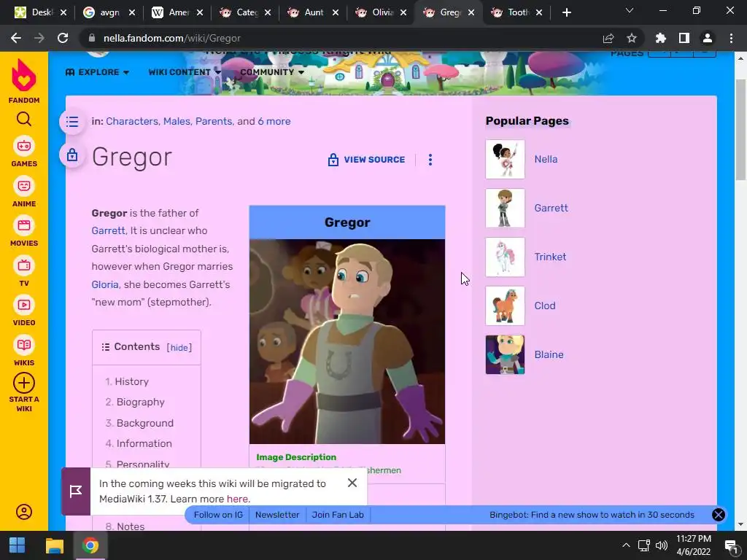Switch to the Aunt browser tab
This screenshot has height=560, width=747.
(x=314, y=12)
